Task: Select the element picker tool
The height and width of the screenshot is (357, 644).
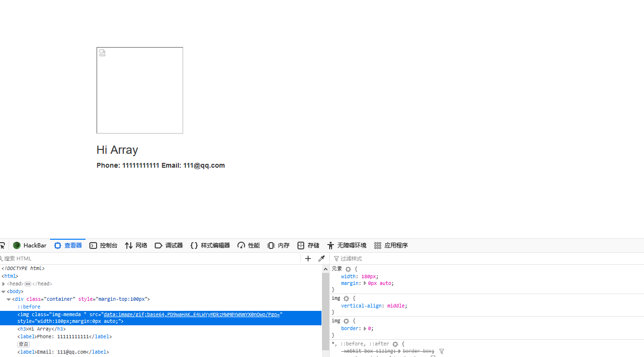Action: (x=3, y=245)
